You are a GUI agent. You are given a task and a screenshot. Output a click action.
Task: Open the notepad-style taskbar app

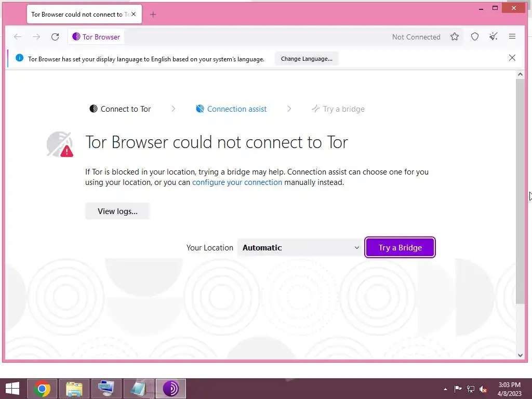[139, 389]
